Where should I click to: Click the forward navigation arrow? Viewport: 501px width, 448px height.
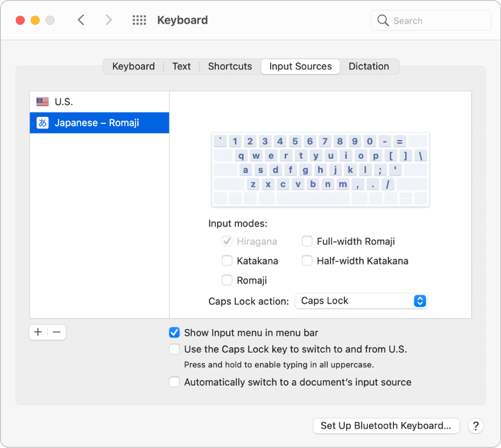[109, 20]
